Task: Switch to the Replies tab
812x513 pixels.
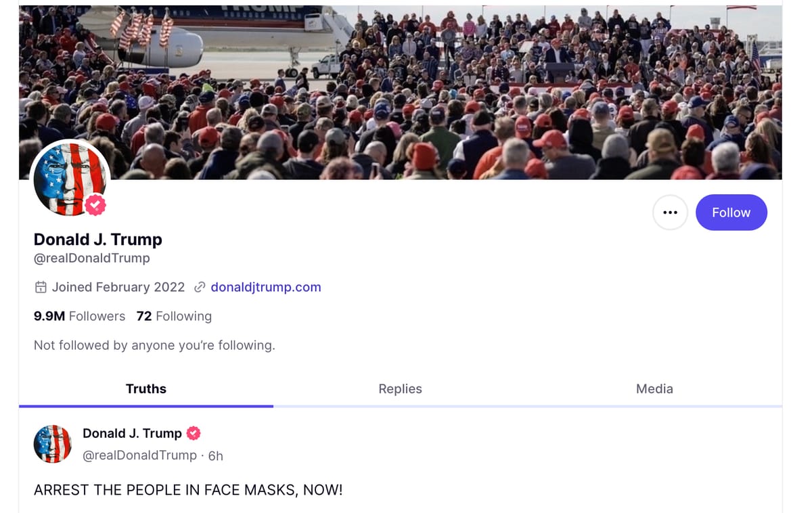Action: tap(400, 388)
